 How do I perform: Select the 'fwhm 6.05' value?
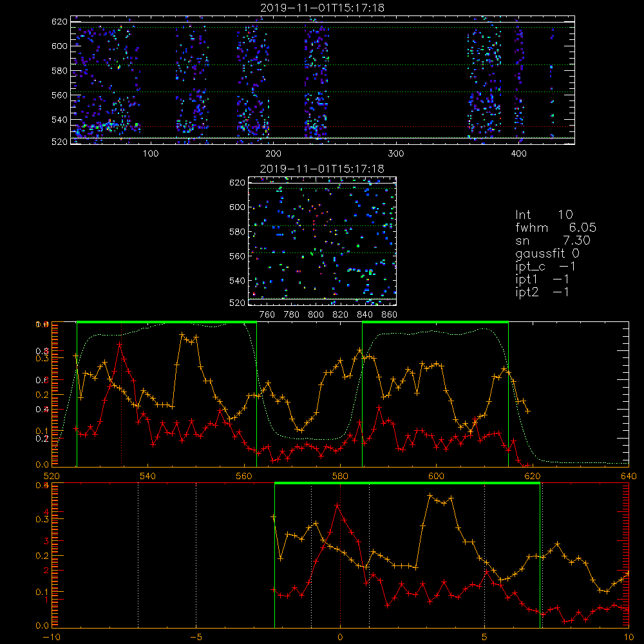[x=556, y=227]
